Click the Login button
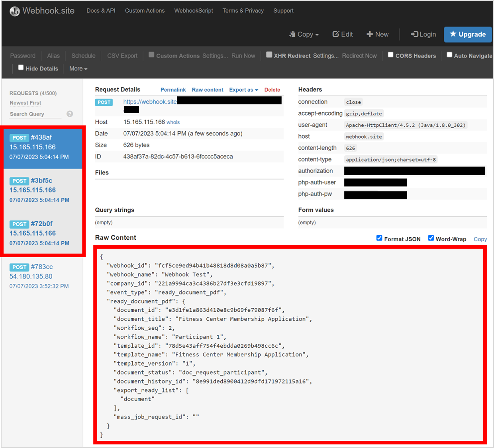This screenshot has width=494, height=448. (423, 34)
